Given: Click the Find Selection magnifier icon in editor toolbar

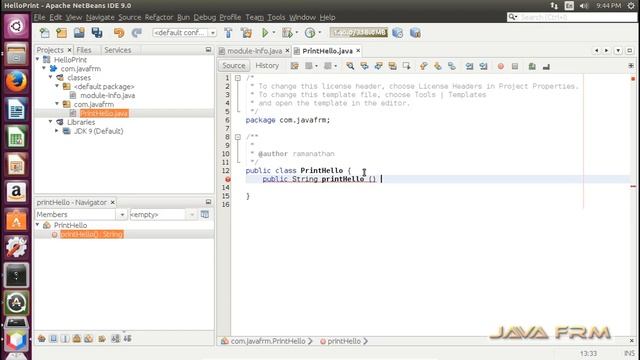Looking at the screenshot, I should pos(350,66).
